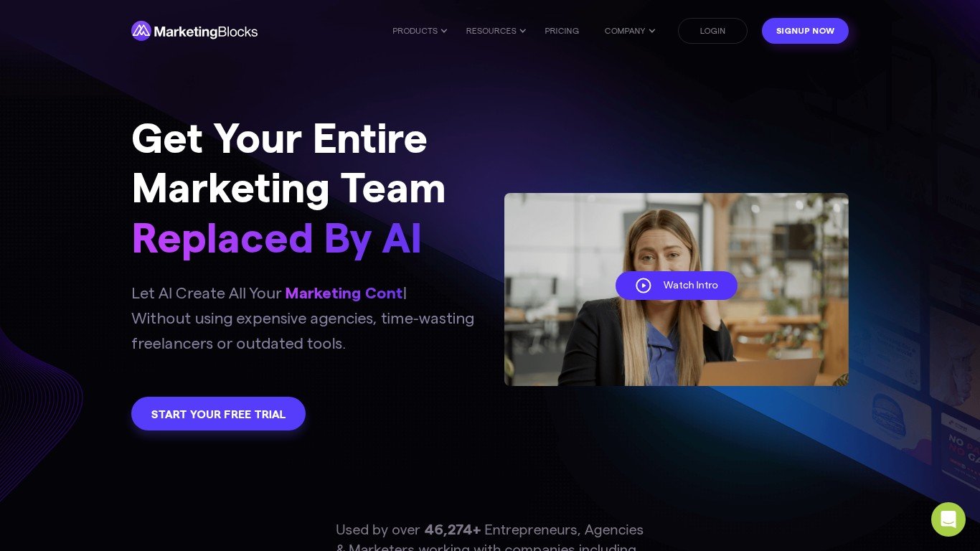This screenshot has width=980, height=551.
Task: Expand the Company chevron arrow
Action: [652, 31]
